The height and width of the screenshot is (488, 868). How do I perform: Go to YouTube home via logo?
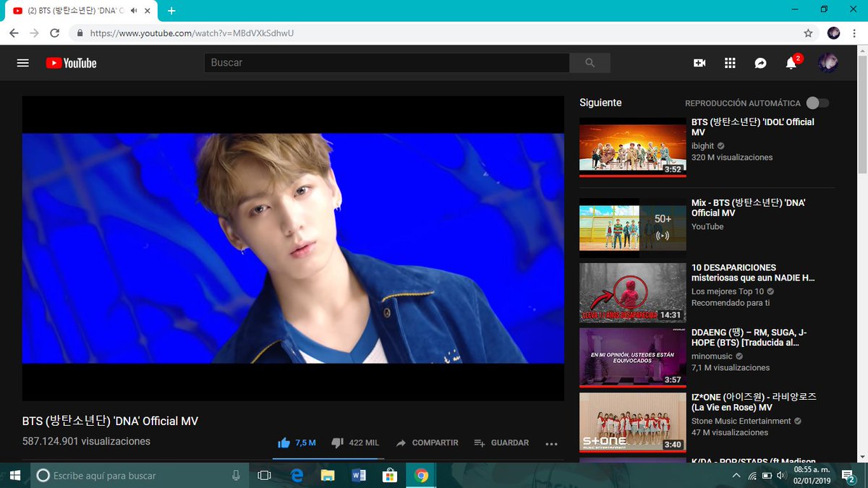(71, 63)
